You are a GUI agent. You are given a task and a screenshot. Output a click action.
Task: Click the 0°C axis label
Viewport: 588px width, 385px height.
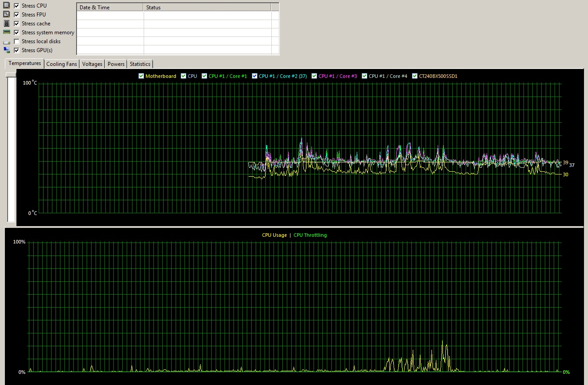pyautogui.click(x=33, y=213)
